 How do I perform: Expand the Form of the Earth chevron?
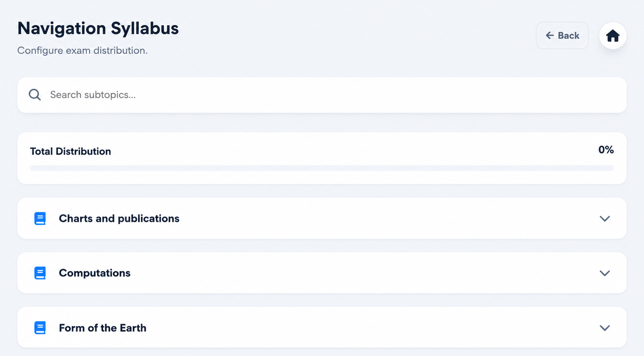605,328
